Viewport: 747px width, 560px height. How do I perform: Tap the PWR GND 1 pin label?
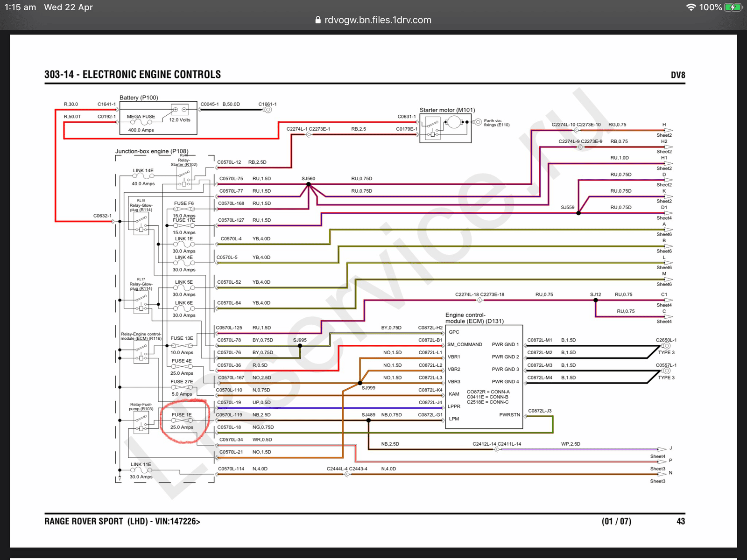point(505,344)
